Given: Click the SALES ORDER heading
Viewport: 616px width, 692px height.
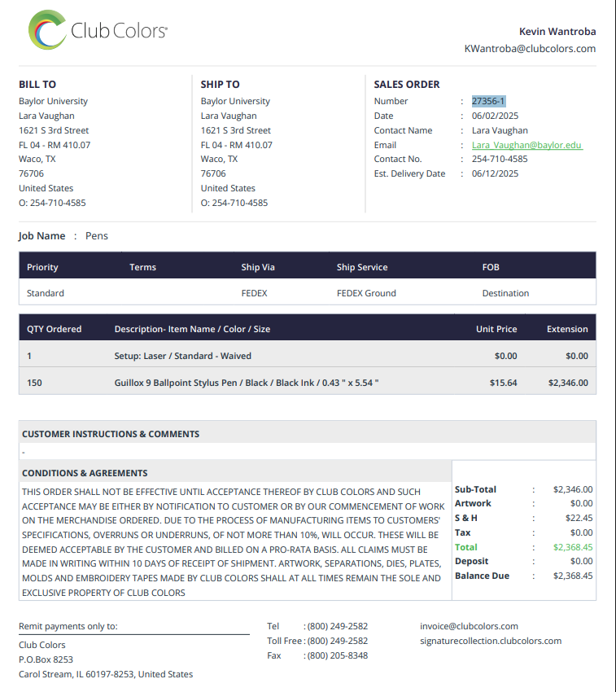Looking at the screenshot, I should [x=406, y=85].
